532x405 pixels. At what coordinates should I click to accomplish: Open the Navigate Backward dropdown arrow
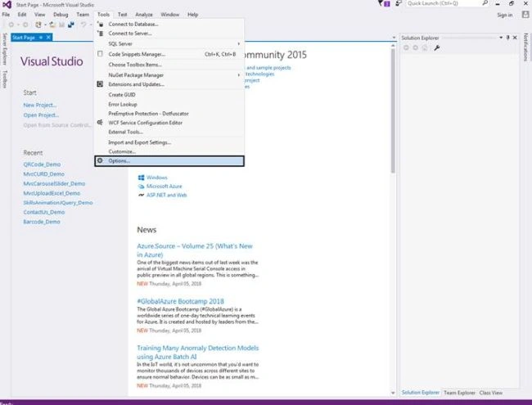[18, 25]
